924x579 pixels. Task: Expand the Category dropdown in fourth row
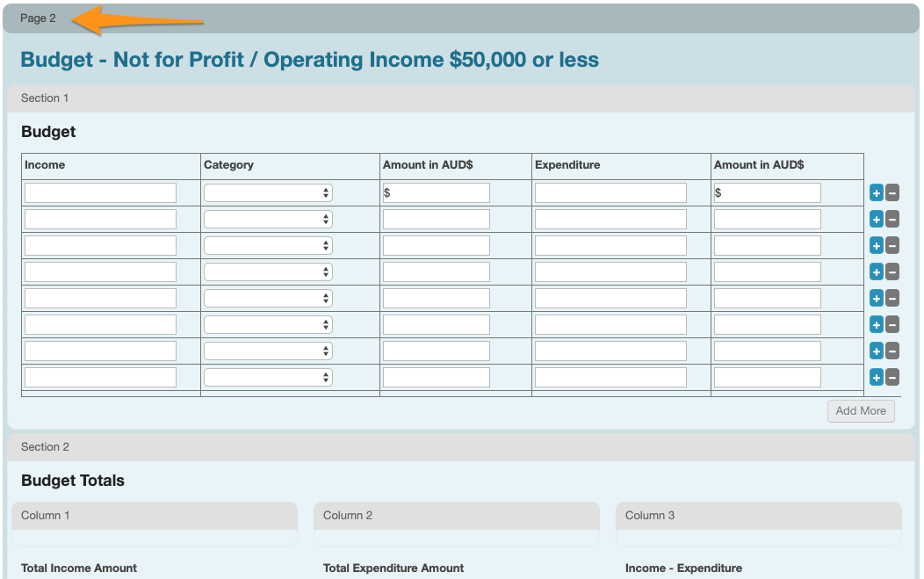[x=268, y=272]
